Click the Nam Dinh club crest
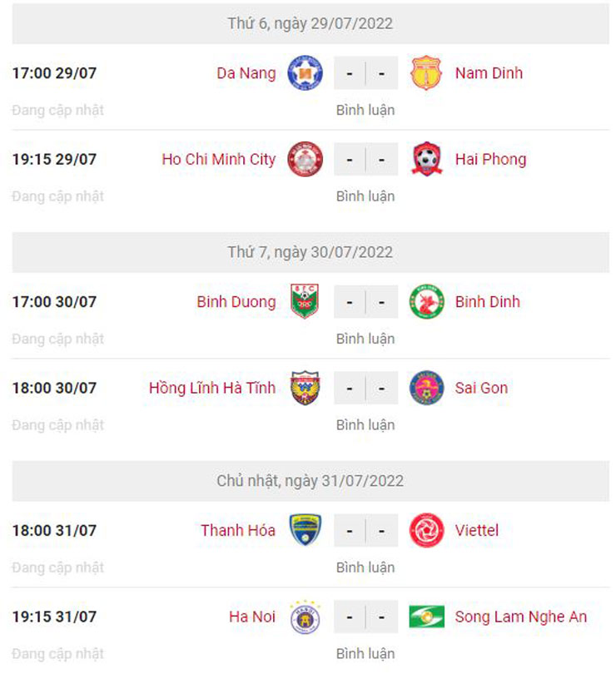The image size is (616, 674). (x=427, y=73)
